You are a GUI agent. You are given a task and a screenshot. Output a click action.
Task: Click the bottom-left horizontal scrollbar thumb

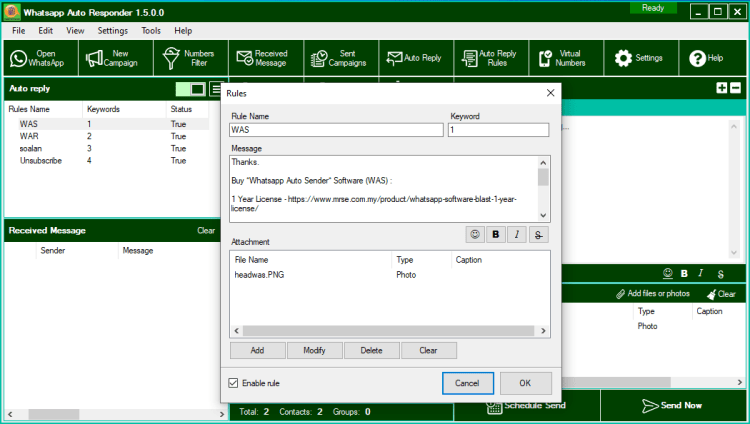click(x=54, y=414)
